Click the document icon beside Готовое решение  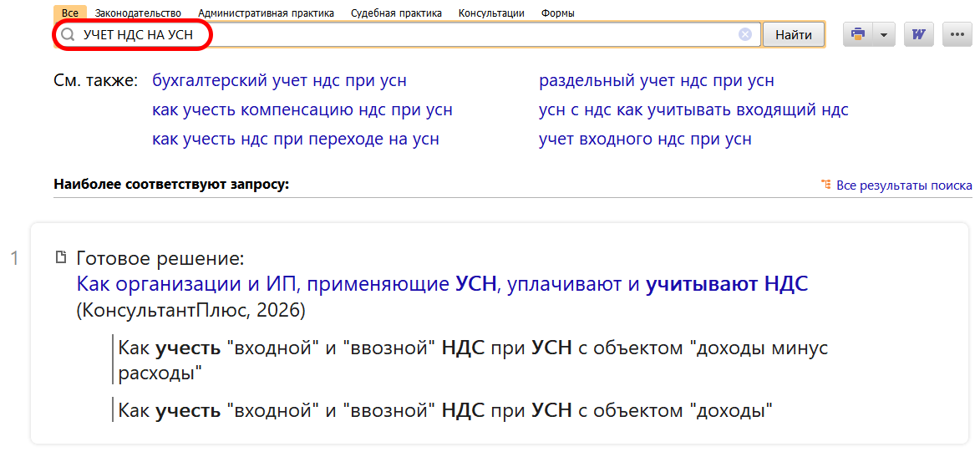tap(61, 256)
